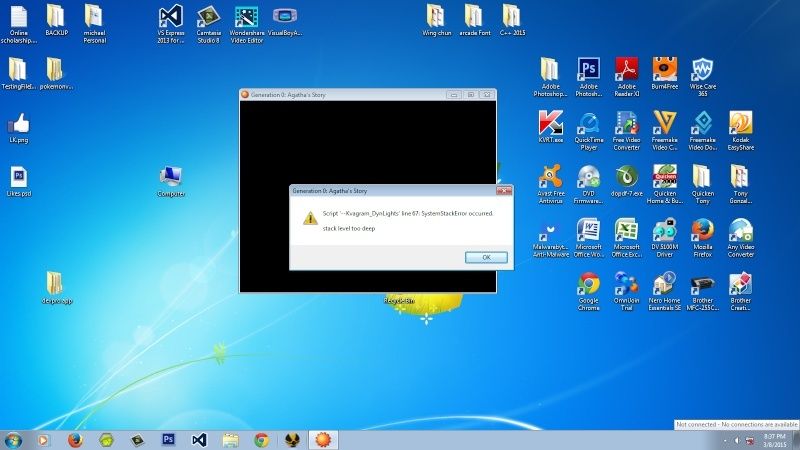This screenshot has width=800, height=450.
Task: Launch Quicken Home & Business
Action: tap(664, 184)
